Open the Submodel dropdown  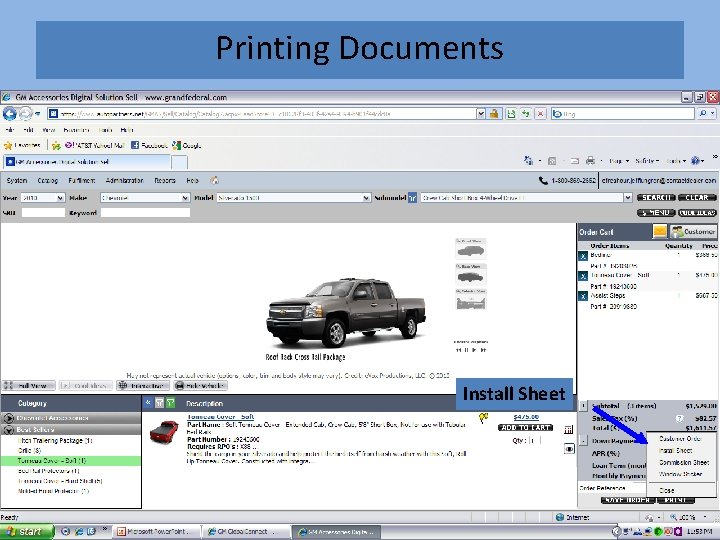pos(526,198)
